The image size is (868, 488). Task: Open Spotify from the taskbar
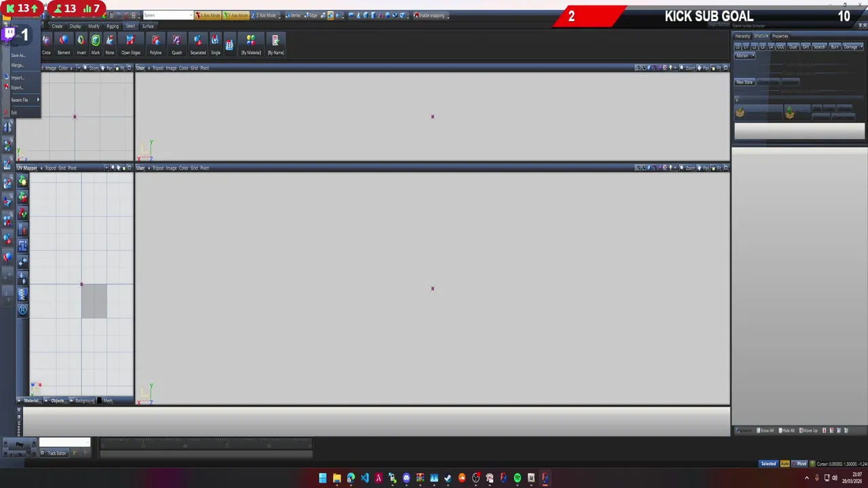coord(517,478)
